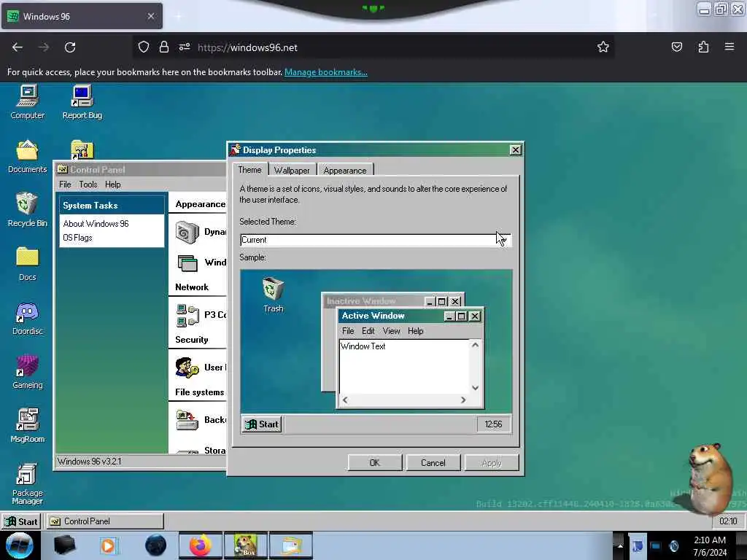Click the 02:10 clock in Windows 96 taskbar
The width and height of the screenshot is (747, 560).
click(x=728, y=521)
